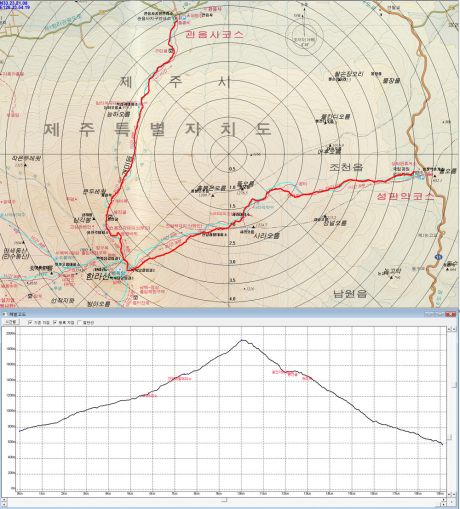Click the blue coordinates readout in the map corner
The image size is (460, 509).
(x=15, y=5)
